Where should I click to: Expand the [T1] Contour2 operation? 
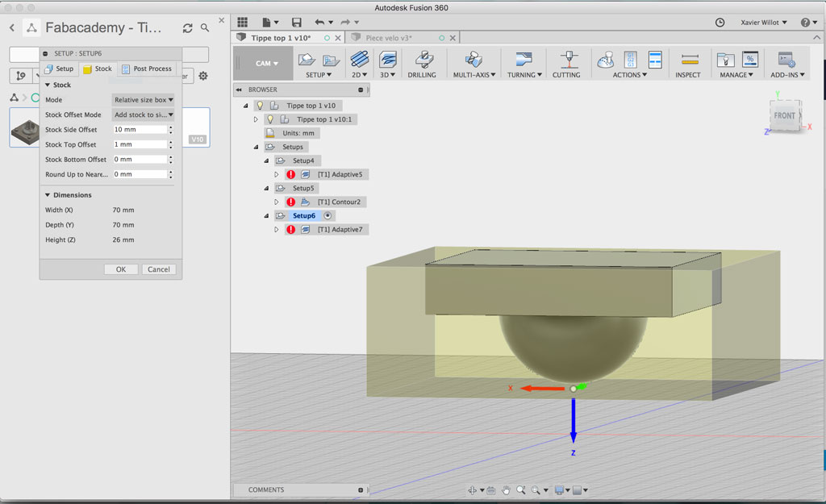point(276,202)
